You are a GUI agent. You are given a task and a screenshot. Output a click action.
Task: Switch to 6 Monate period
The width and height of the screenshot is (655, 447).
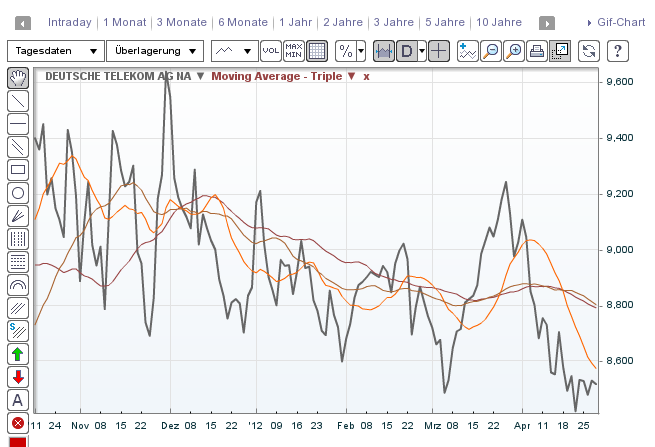[x=243, y=22]
